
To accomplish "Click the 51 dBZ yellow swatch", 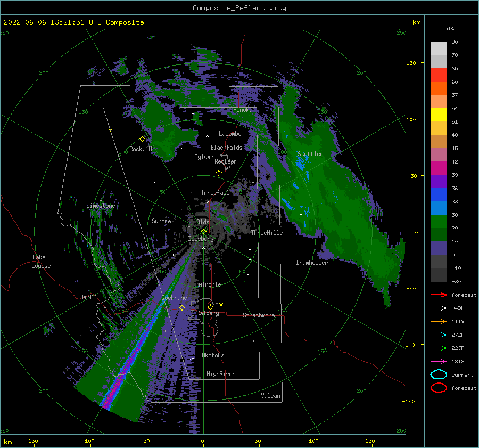I will pos(439,115).
